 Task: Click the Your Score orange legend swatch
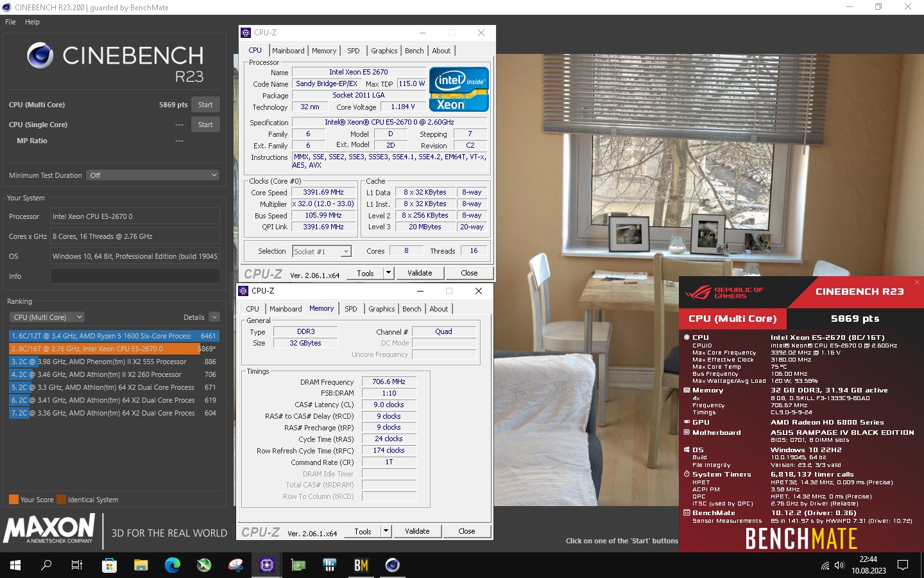[13, 500]
